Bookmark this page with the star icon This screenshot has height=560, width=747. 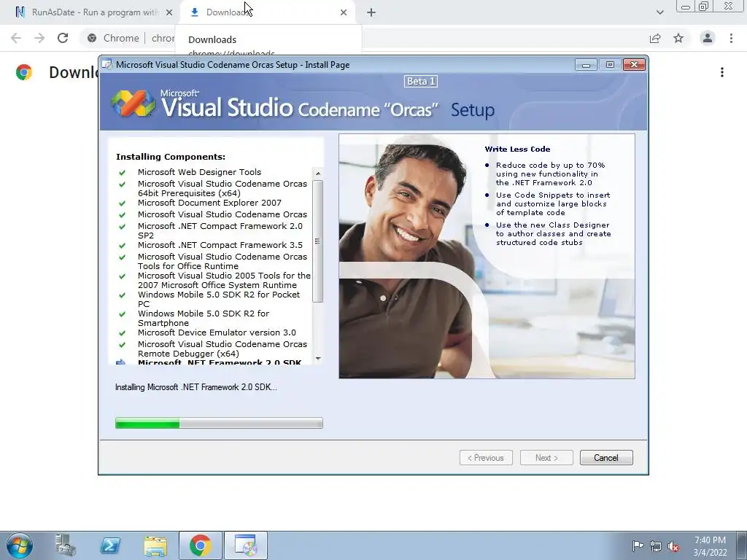[678, 38]
